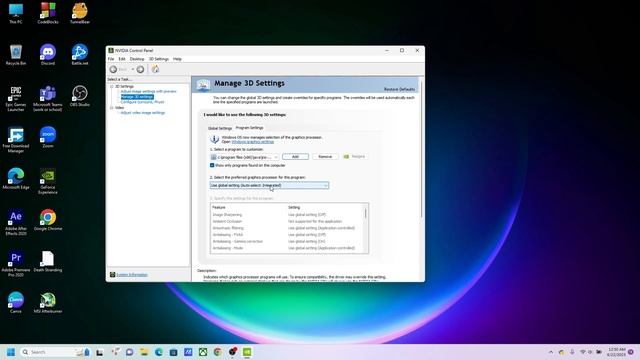Open Discord desktop icon

coord(48,55)
